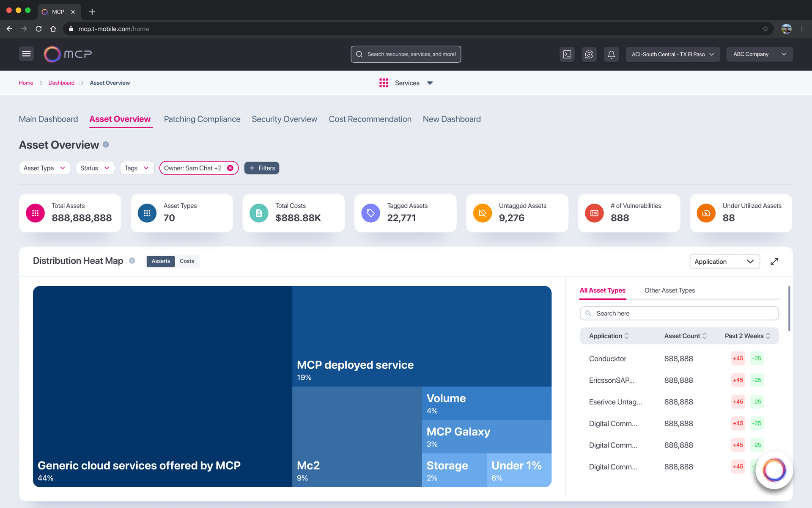Click the Search here asset field
Screen dimensions: 812x508
pyautogui.click(x=679, y=313)
